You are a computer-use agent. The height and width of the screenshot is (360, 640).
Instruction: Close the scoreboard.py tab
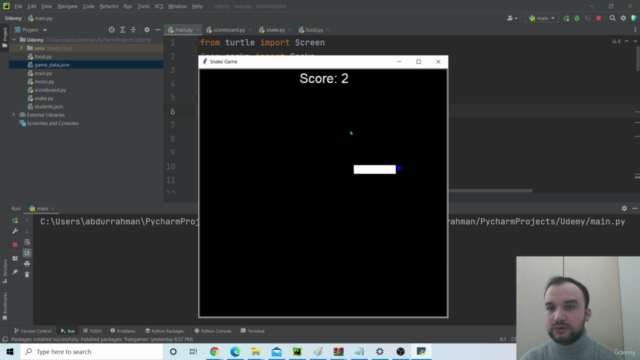tap(250, 30)
